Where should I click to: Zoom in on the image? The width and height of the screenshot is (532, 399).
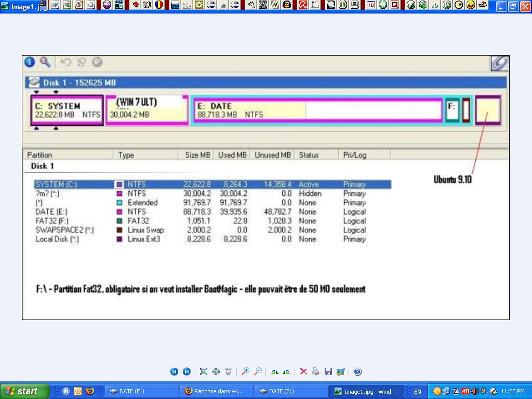coord(245,371)
